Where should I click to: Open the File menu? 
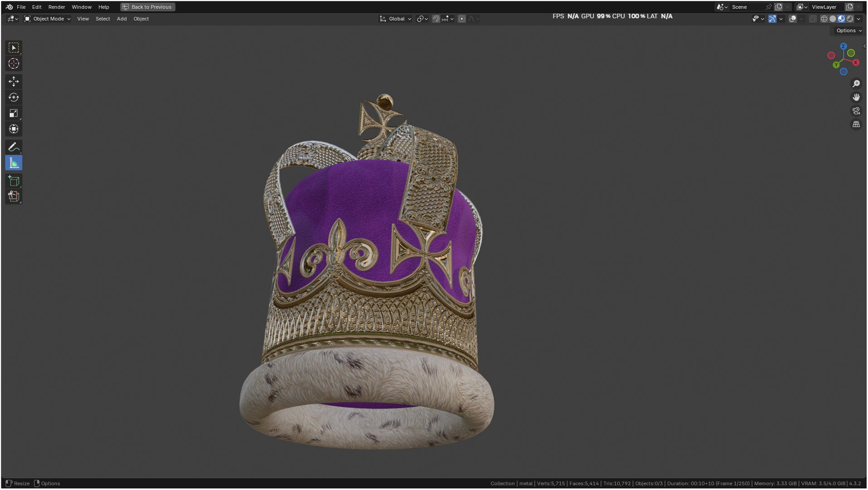click(21, 7)
